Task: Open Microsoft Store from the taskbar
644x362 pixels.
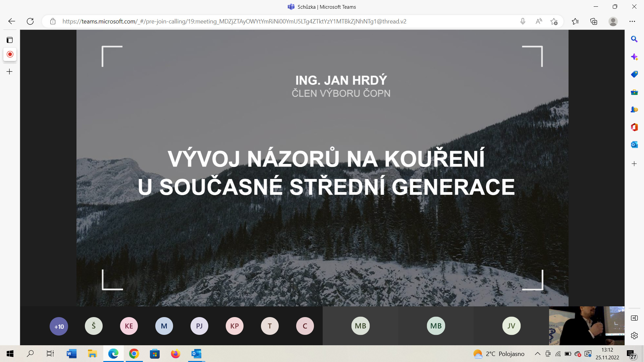Action: pyautogui.click(x=155, y=354)
